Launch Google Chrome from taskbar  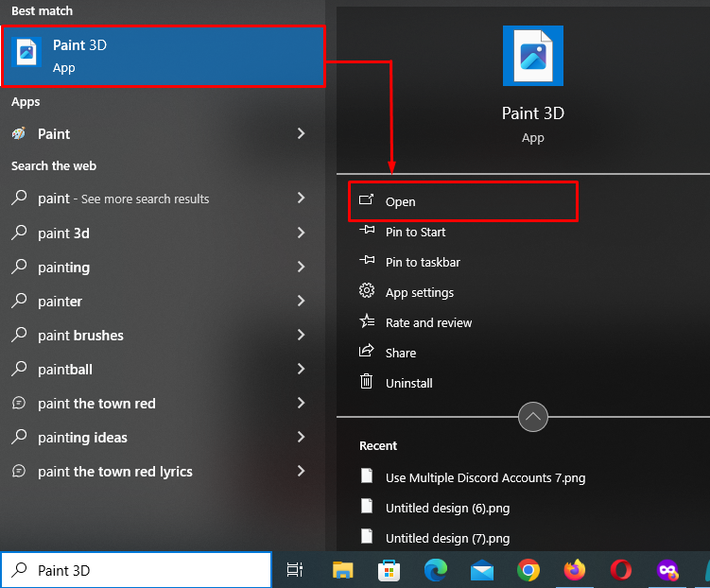coord(528,569)
